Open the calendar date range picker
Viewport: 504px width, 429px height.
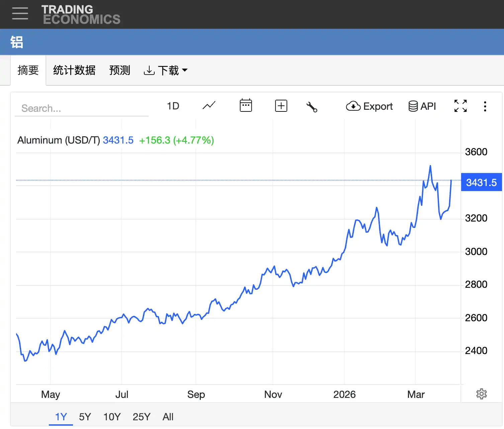(x=246, y=106)
